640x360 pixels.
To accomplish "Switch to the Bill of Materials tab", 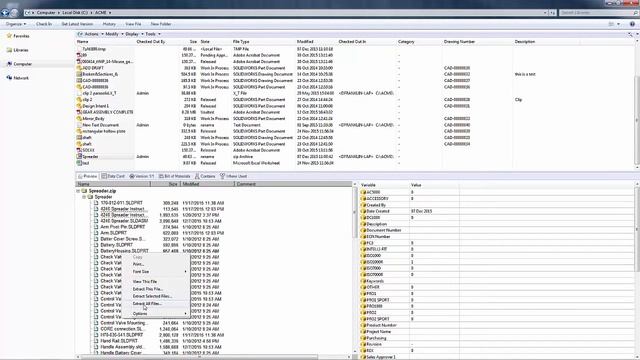I will (175, 176).
